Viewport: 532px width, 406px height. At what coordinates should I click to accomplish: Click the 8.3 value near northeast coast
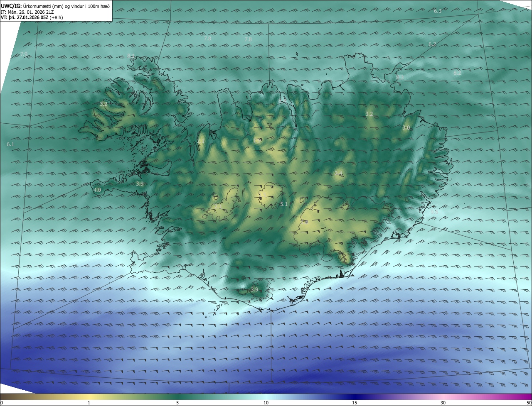pyautogui.click(x=400, y=77)
